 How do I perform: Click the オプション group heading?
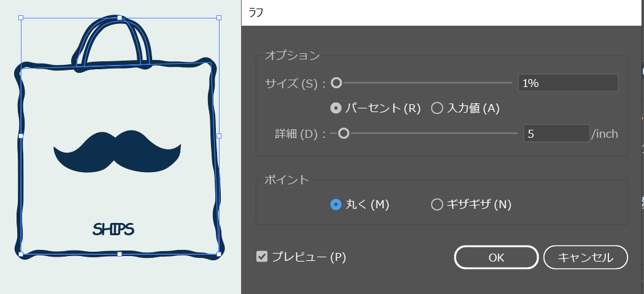tap(292, 55)
